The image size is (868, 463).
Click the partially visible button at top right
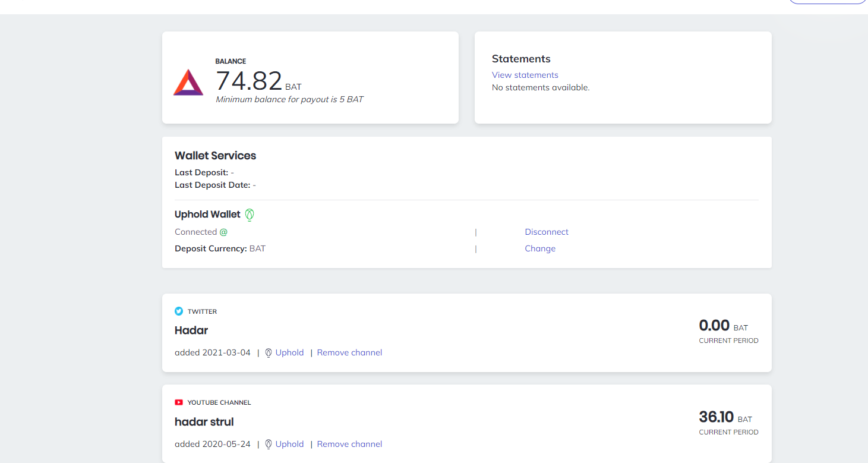(x=828, y=2)
